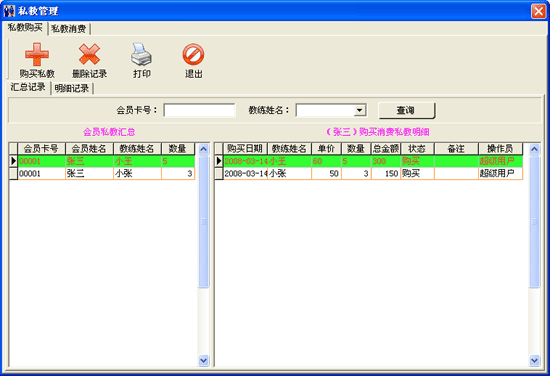Click right table row indicator arrow
The image size is (550, 376).
tap(219, 161)
